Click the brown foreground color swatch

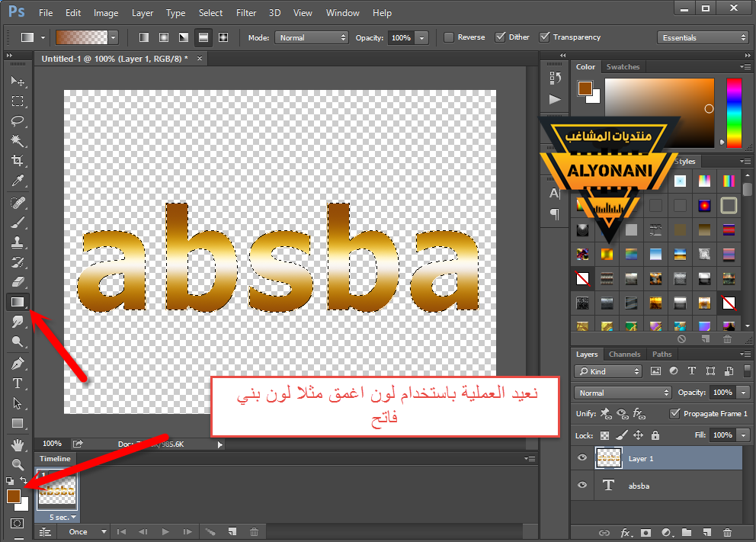pos(12,496)
